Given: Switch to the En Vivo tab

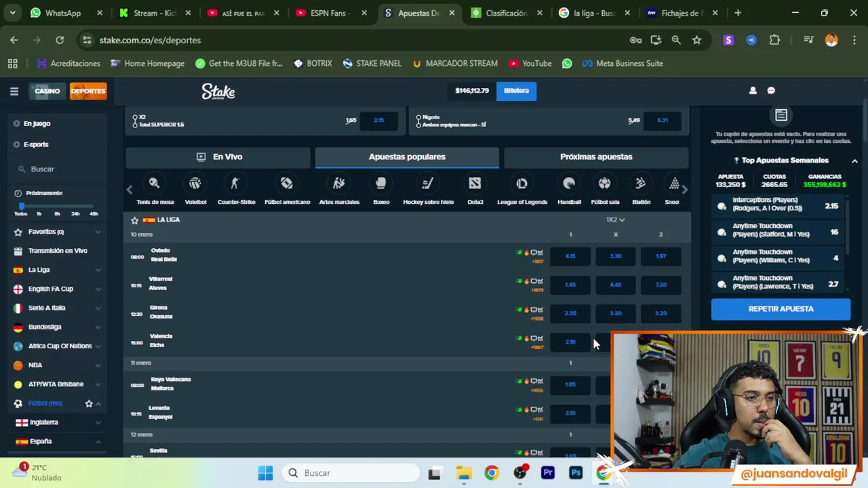Looking at the screenshot, I should click(219, 157).
